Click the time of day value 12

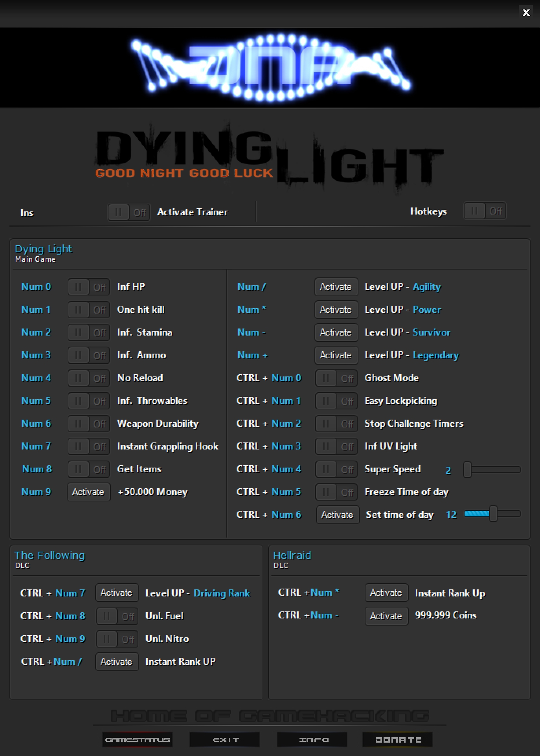coord(451,515)
